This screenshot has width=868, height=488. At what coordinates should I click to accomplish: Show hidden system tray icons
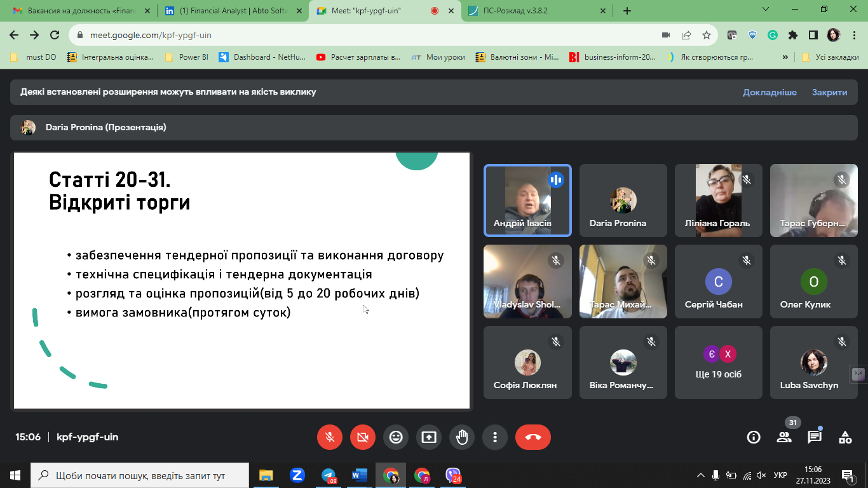coord(701,475)
